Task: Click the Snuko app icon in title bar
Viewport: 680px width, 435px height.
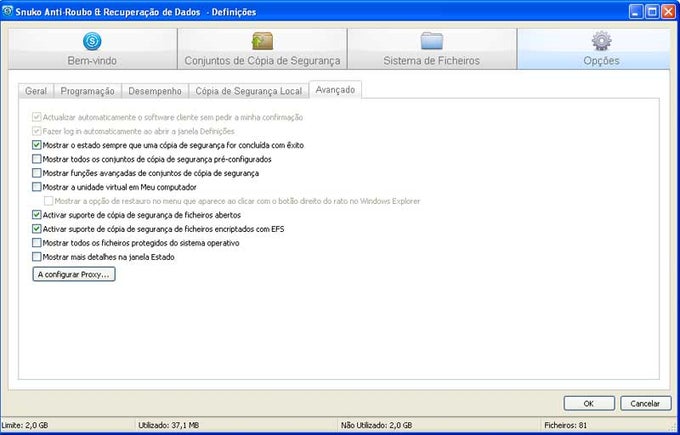Action: 7,11
